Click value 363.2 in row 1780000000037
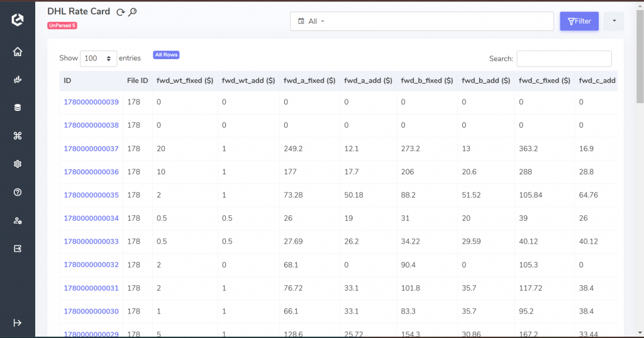 (528, 149)
